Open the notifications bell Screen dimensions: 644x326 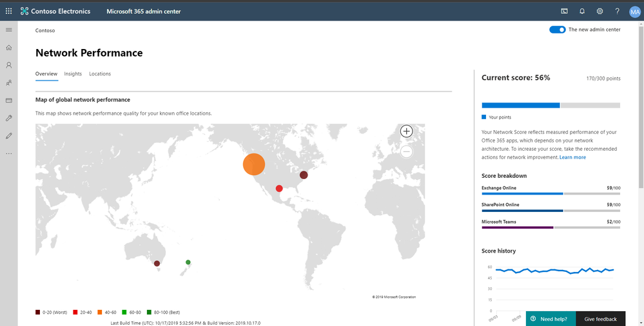582,11
